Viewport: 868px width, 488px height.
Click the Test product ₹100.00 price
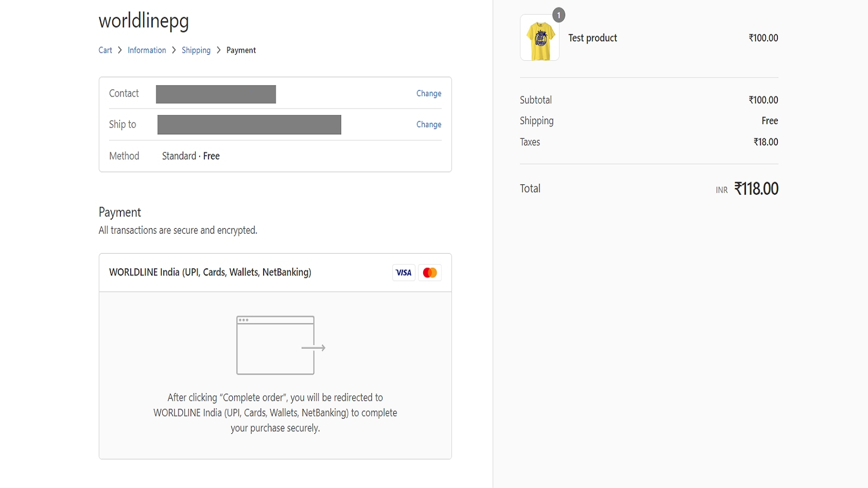[763, 38]
